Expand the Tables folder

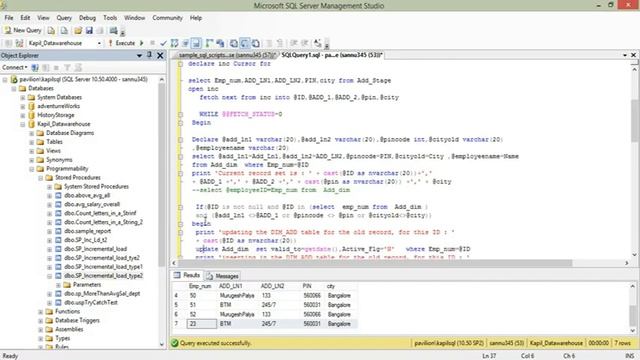pyautogui.click(x=31, y=142)
